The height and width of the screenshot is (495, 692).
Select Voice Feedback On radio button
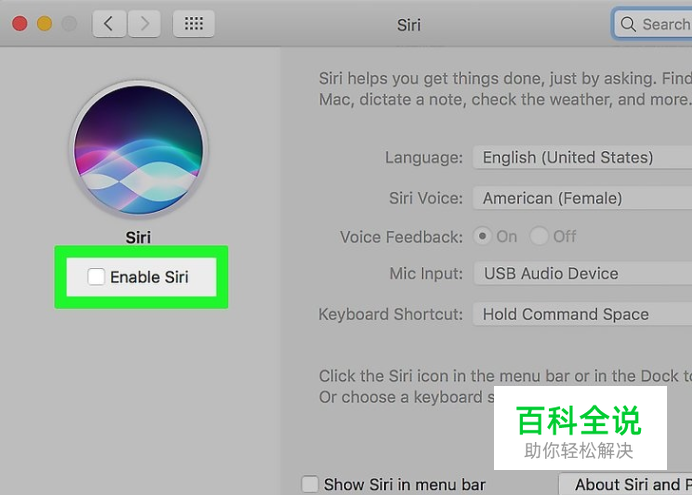pyautogui.click(x=483, y=236)
